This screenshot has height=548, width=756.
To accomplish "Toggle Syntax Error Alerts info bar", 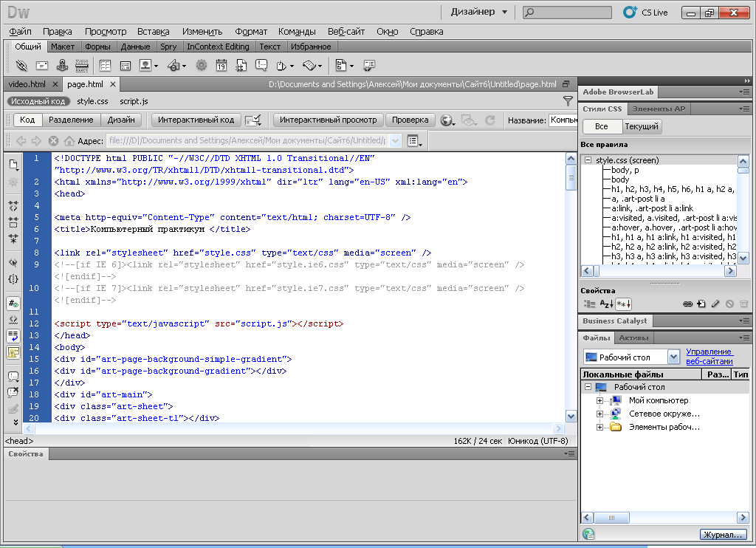I will (13, 352).
